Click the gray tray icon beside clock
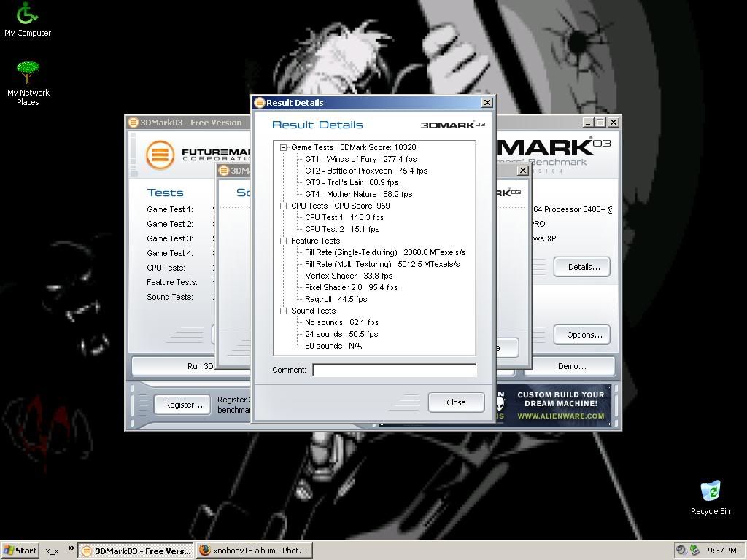The width and height of the screenshot is (747, 560). pos(681,551)
